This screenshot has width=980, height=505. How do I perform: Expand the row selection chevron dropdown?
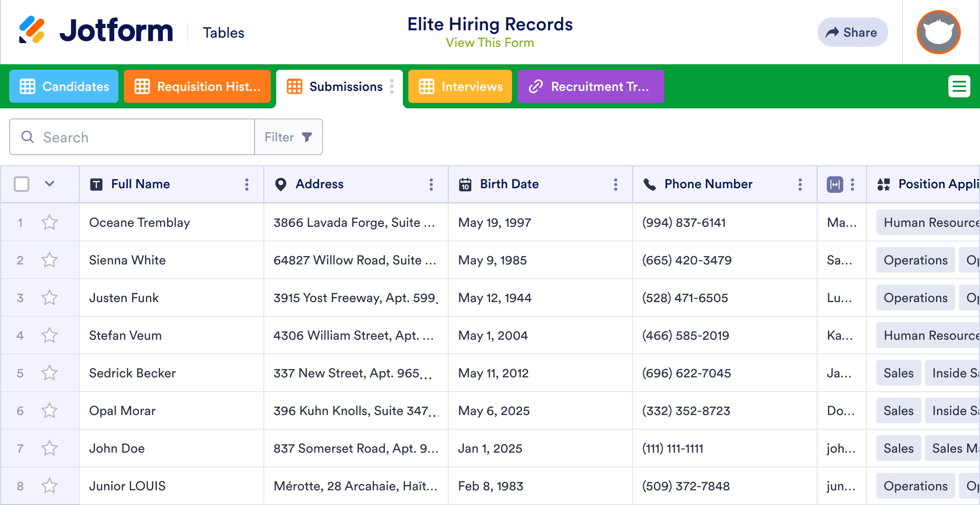50,184
